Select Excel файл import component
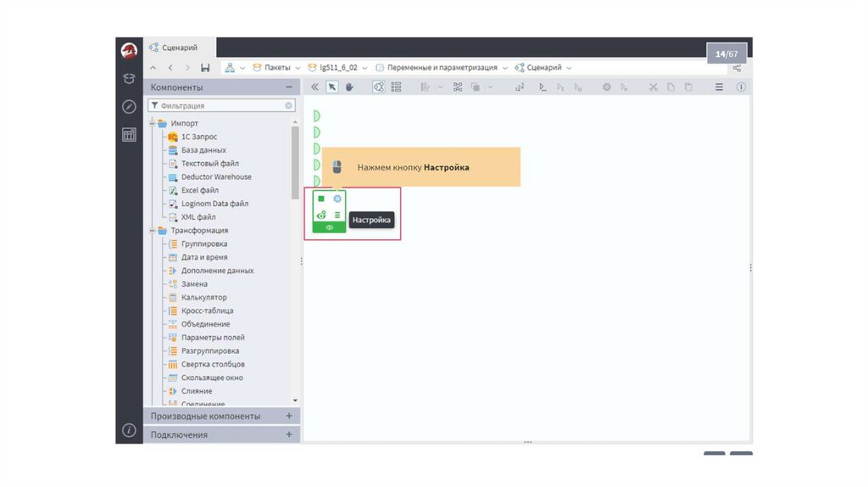The width and height of the screenshot is (868, 487). 199,190
